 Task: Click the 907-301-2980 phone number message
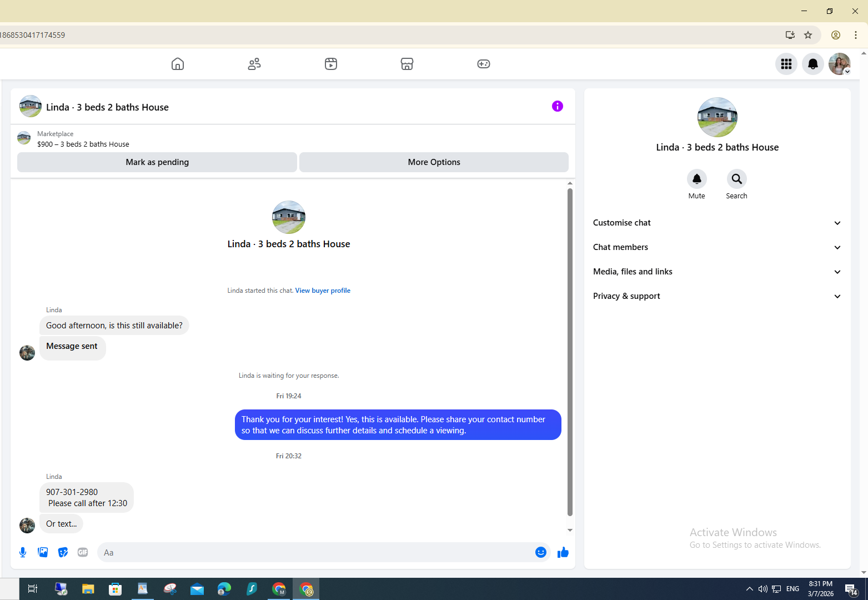tap(87, 497)
